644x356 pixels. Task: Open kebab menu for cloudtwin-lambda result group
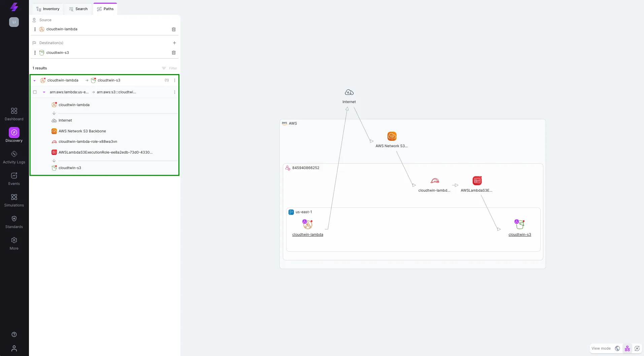point(174,80)
